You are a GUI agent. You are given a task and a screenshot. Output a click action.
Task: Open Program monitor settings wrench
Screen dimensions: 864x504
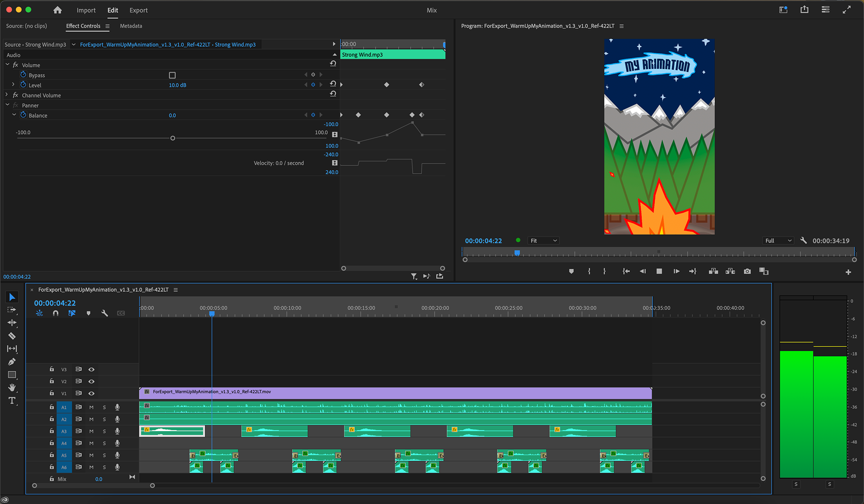coord(804,241)
